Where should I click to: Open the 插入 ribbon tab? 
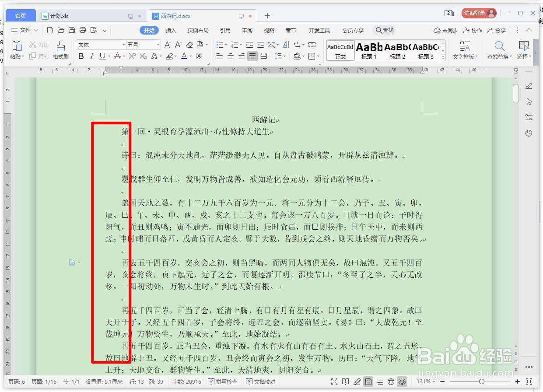(x=171, y=30)
